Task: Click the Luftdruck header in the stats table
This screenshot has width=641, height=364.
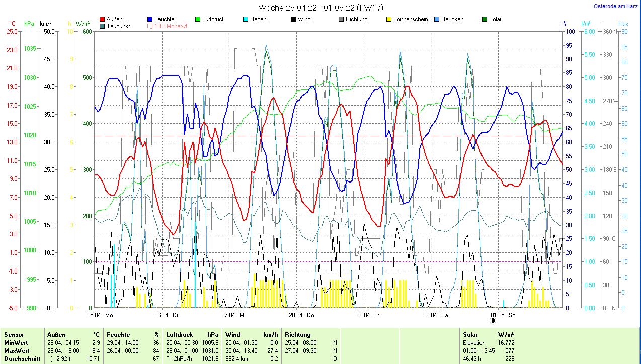Action: [180, 334]
